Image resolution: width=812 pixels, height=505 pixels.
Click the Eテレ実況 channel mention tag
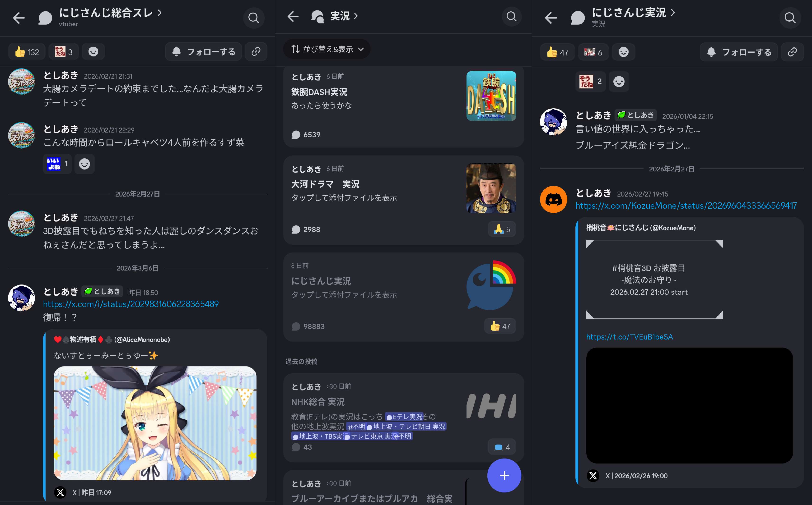(404, 417)
